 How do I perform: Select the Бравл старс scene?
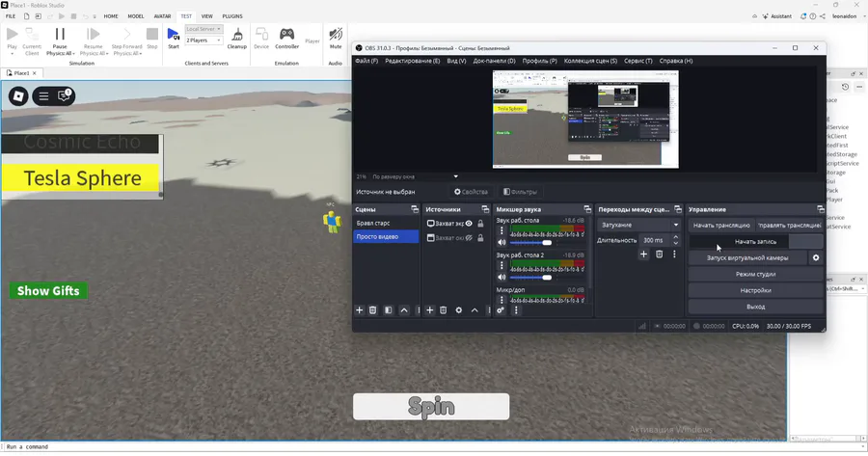coord(386,223)
